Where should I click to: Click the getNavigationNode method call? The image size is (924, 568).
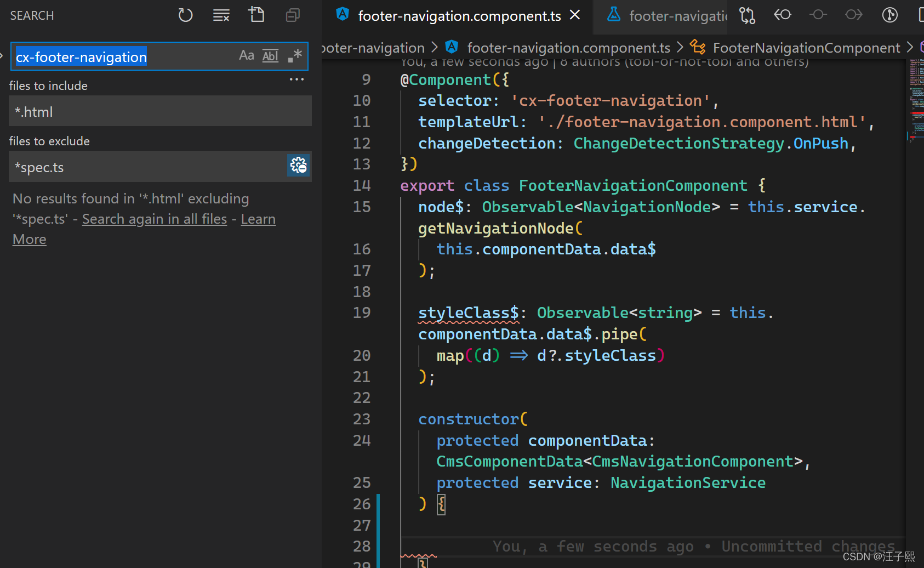pos(496,229)
